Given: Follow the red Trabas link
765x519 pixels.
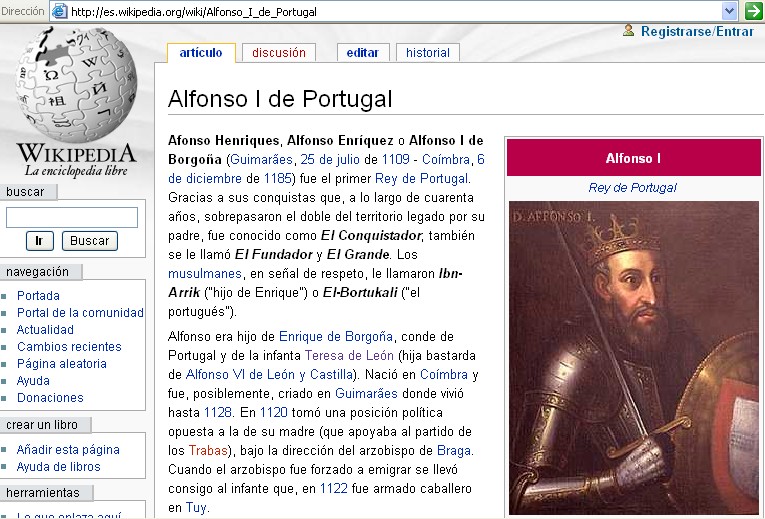Looking at the screenshot, I should pyautogui.click(x=208, y=451).
